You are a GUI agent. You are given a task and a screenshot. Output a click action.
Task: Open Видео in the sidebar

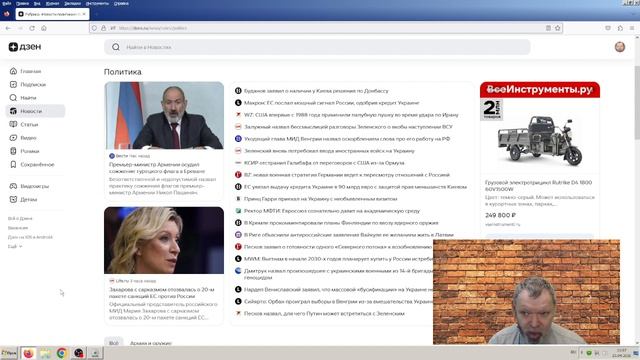pyautogui.click(x=23, y=138)
